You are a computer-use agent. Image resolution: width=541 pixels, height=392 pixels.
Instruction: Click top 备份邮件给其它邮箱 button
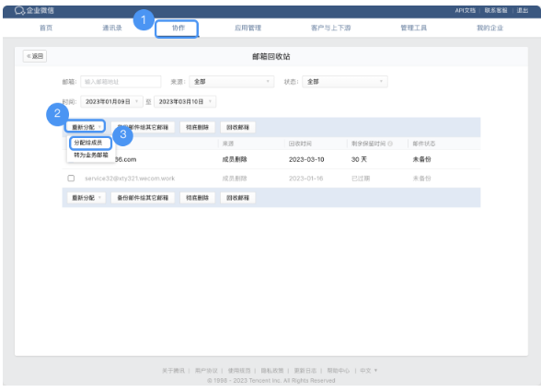[x=143, y=127]
